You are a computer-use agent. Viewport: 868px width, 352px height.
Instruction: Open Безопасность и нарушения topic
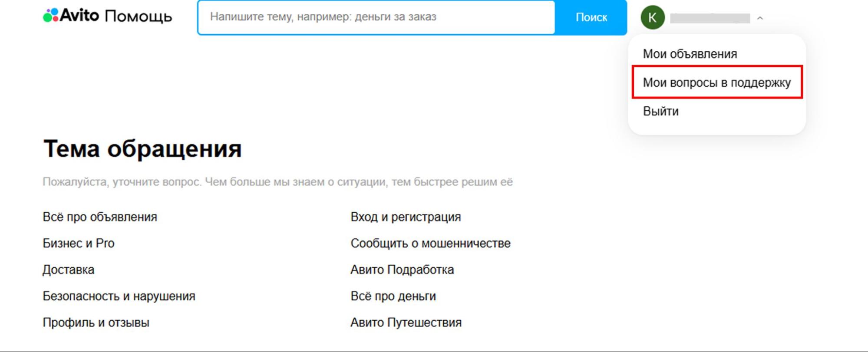[x=119, y=296]
